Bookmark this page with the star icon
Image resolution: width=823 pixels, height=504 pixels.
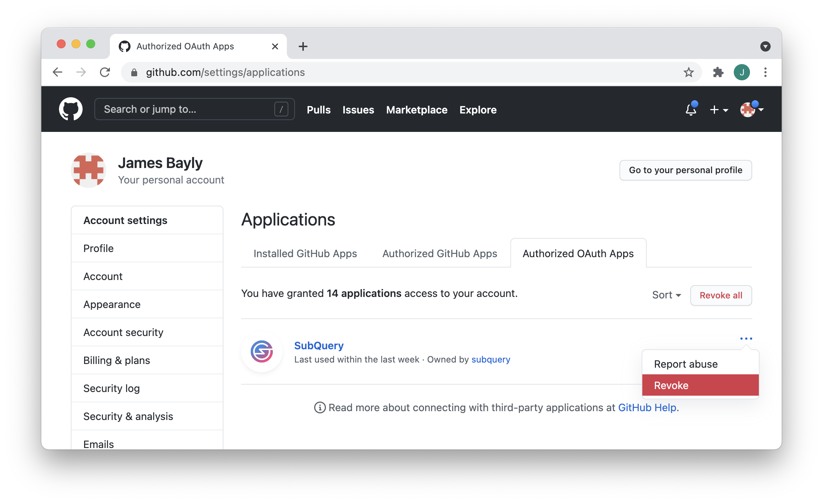[x=688, y=72]
